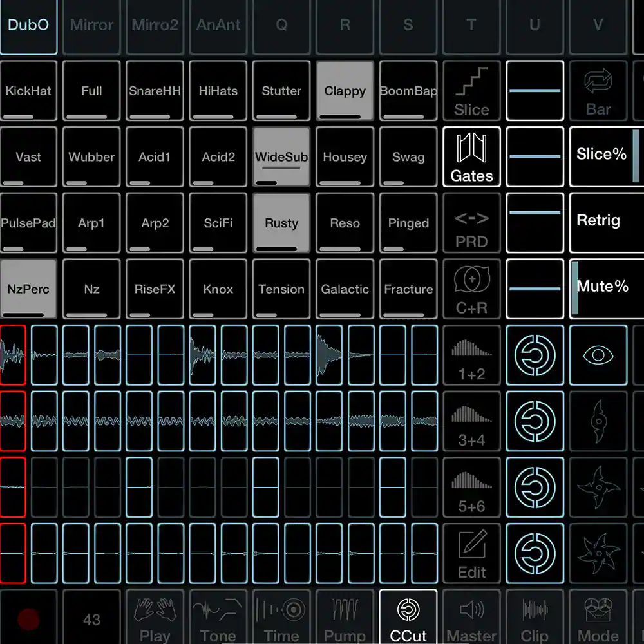Toggle the first red-outlined step in row one
This screenshot has height=644, width=644.
13,355
